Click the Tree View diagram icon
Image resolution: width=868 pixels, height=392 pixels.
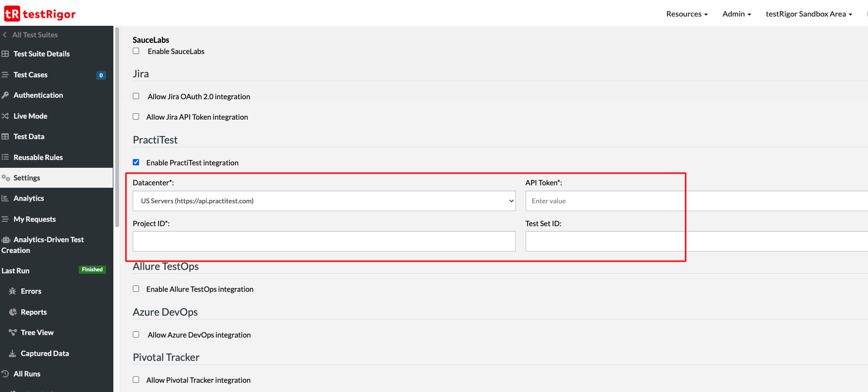[13, 333]
